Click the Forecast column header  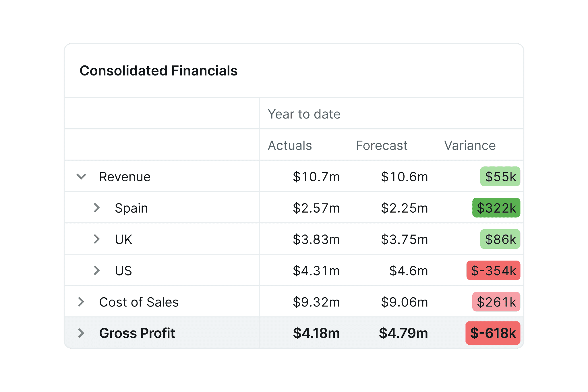(382, 145)
